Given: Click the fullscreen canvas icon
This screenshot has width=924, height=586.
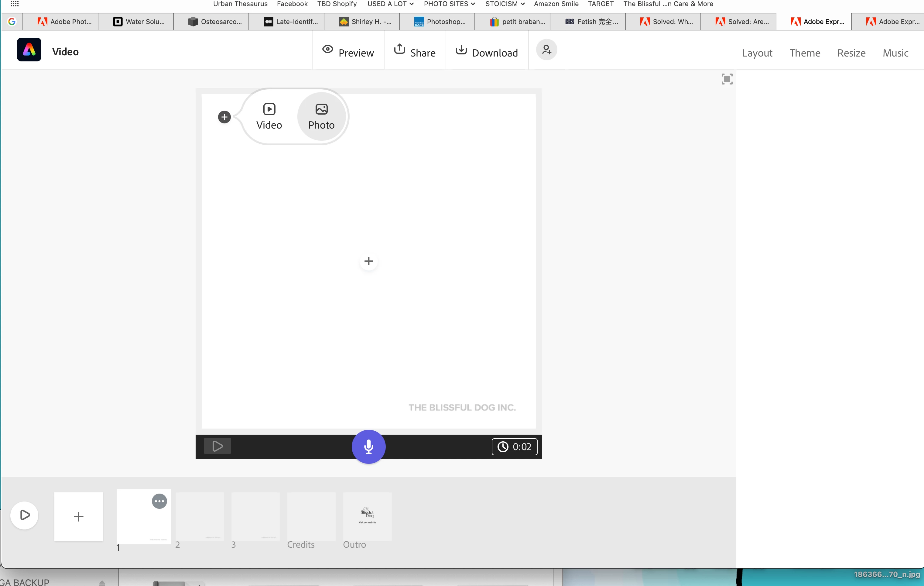Looking at the screenshot, I should point(727,79).
